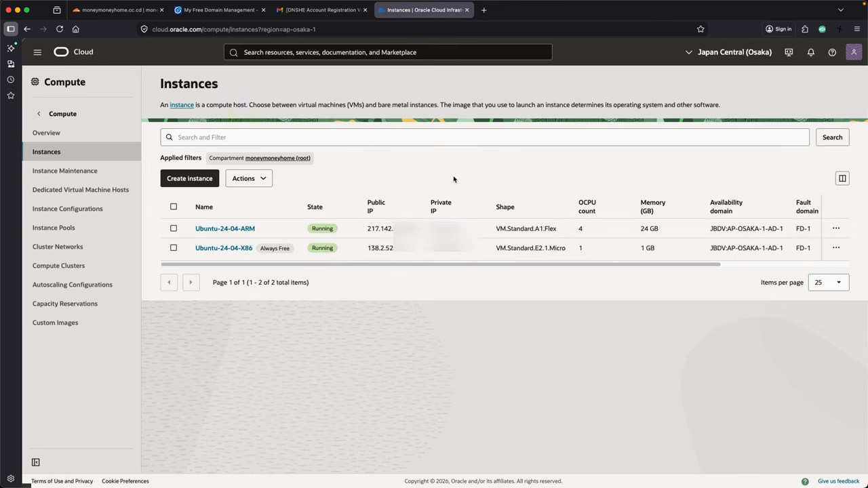Select the Ubuntu-24-04-X86 instance checkbox
The width and height of the screenshot is (868, 488).
click(174, 248)
